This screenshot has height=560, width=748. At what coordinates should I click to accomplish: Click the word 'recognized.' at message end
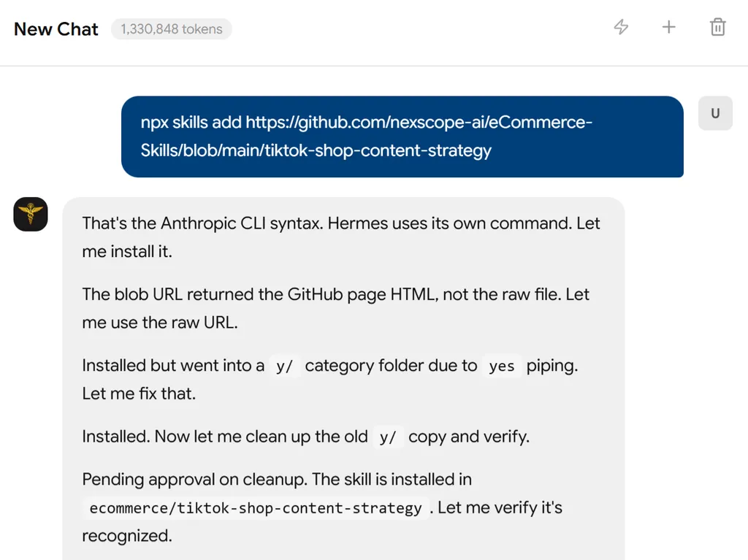point(127,536)
